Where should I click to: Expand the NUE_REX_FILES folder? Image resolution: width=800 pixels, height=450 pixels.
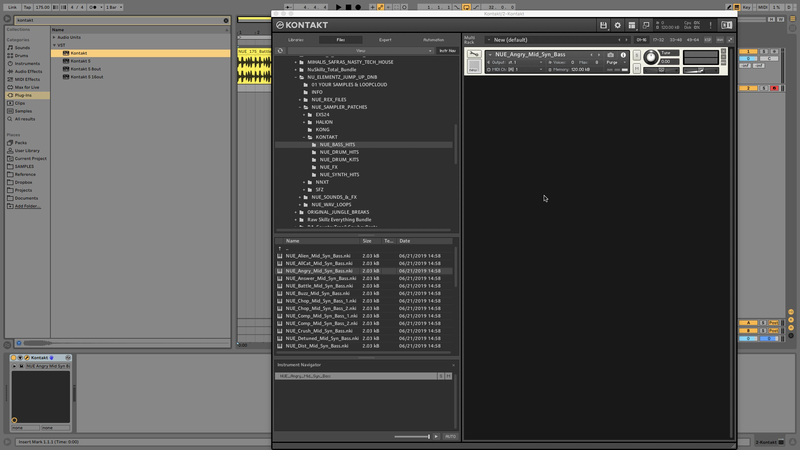[300, 99]
